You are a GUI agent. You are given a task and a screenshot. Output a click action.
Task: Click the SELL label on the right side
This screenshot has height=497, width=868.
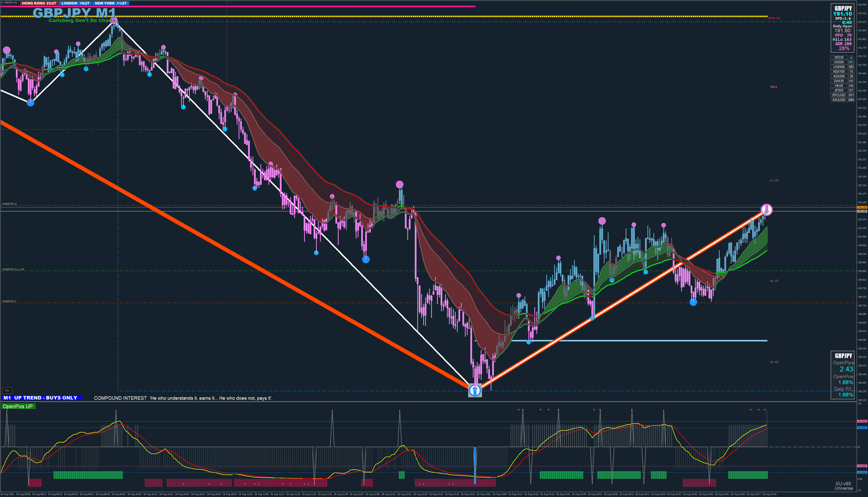coord(773,87)
